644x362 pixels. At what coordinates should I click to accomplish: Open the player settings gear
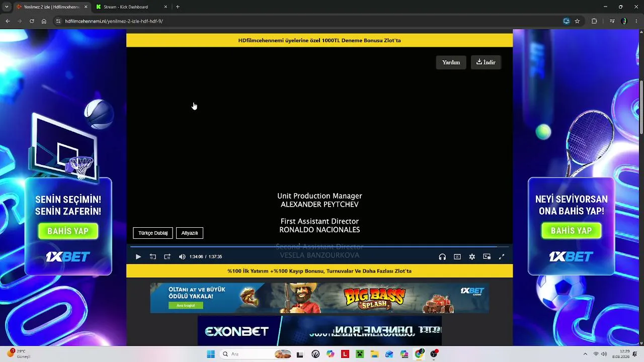click(472, 257)
